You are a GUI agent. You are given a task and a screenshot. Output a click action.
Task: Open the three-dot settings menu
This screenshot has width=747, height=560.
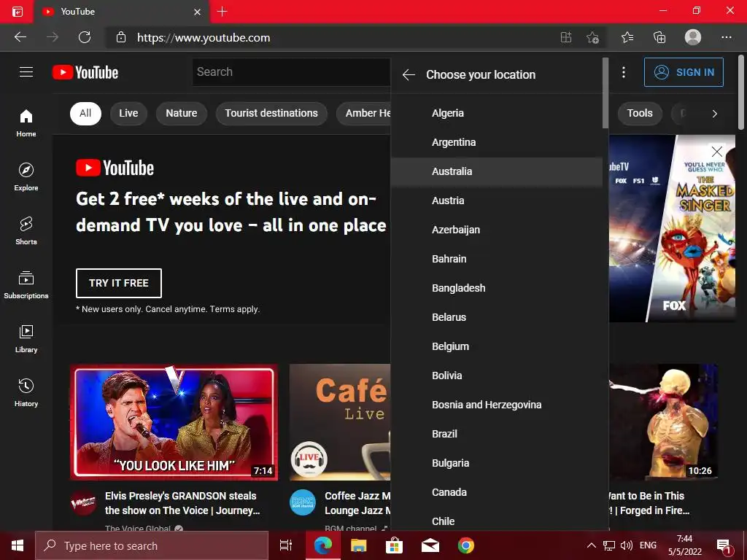pyautogui.click(x=624, y=72)
